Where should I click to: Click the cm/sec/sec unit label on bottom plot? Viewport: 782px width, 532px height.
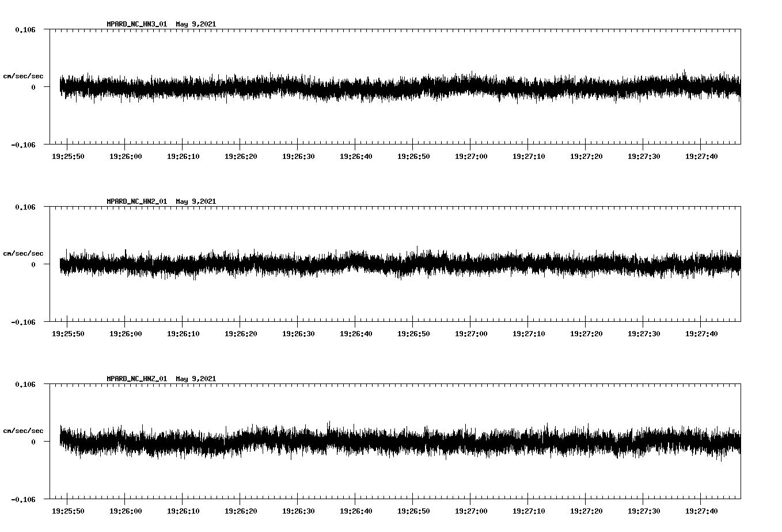tap(23, 430)
